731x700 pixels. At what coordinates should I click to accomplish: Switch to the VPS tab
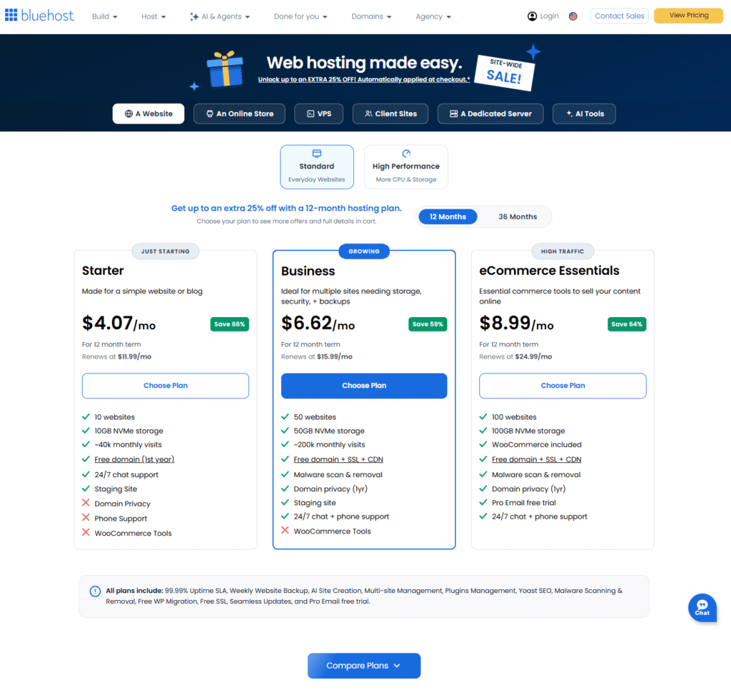[319, 114]
